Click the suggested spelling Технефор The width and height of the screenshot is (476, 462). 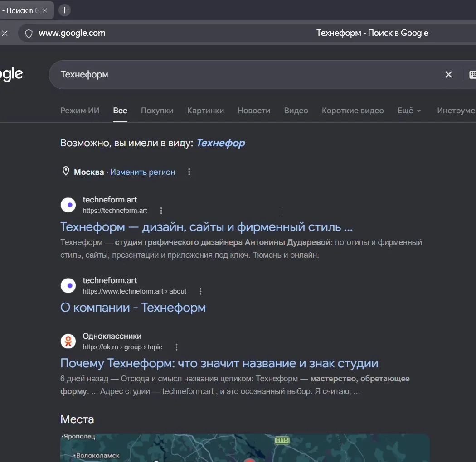pos(221,143)
